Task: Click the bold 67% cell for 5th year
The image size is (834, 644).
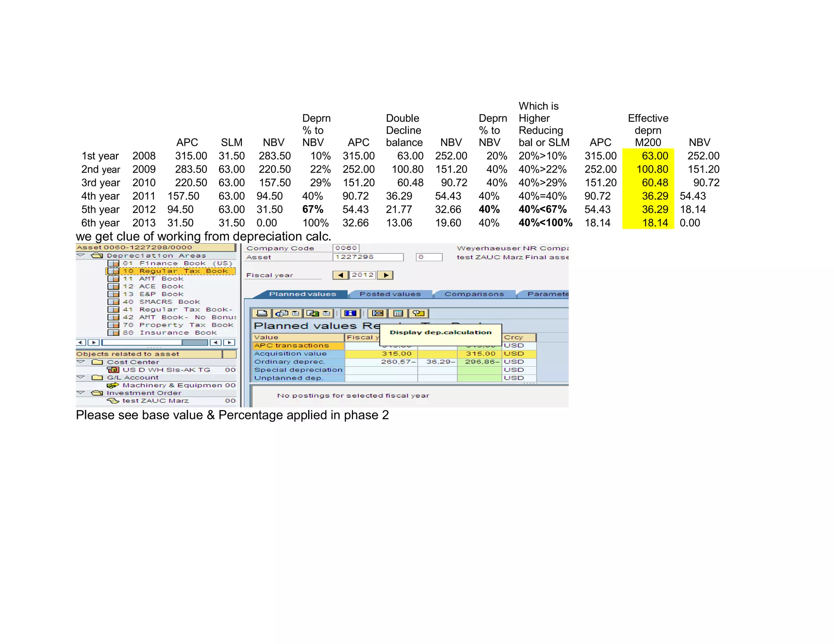Action: 313,209
